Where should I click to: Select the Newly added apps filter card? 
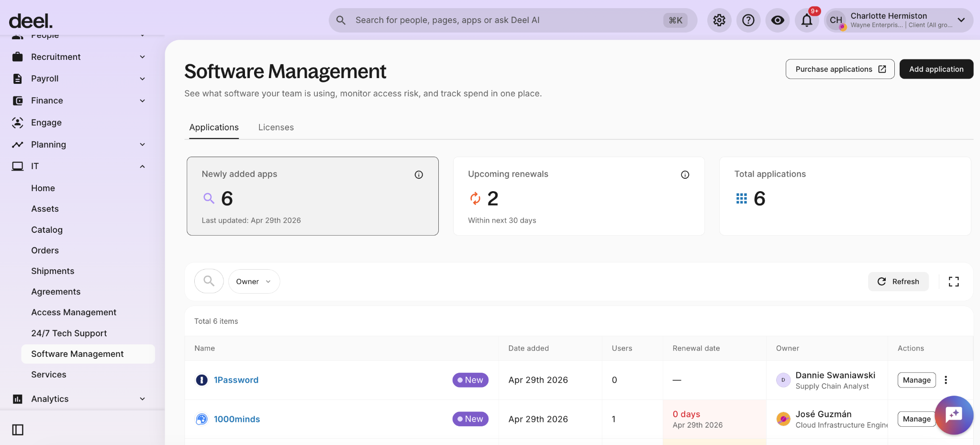click(x=312, y=196)
